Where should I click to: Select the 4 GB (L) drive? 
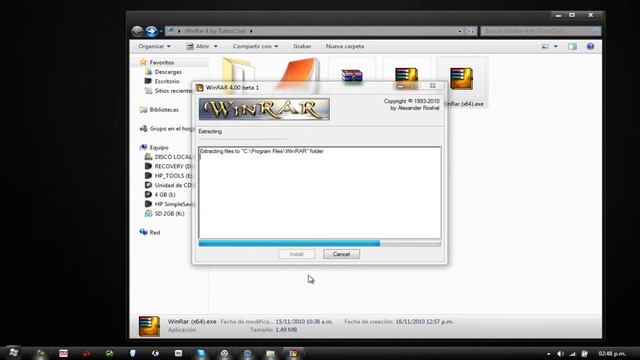pyautogui.click(x=164, y=195)
